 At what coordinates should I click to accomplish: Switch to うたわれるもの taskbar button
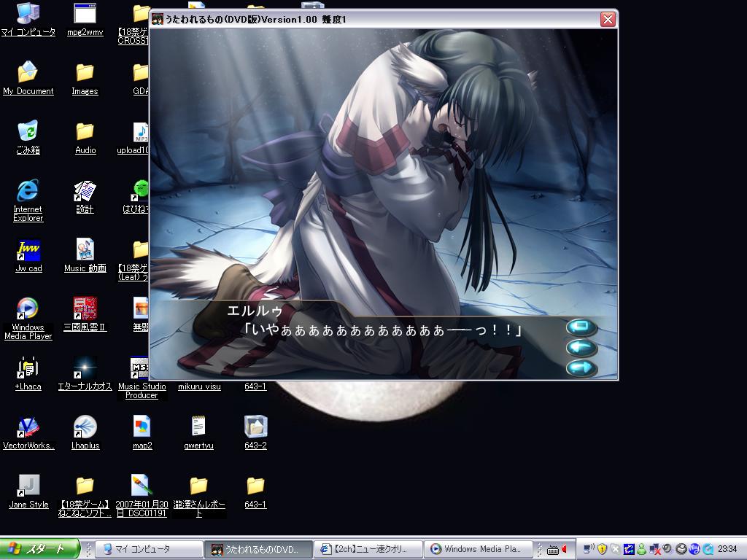(x=258, y=549)
